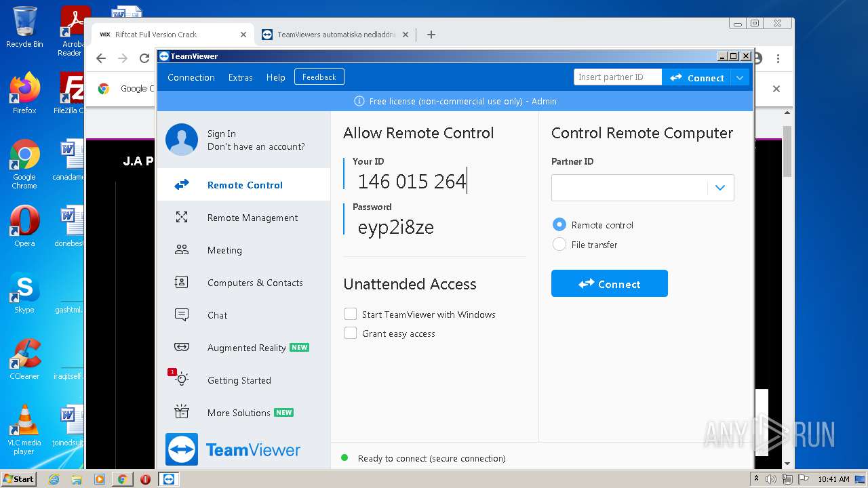Click the Remote Management expand-arrows icon

pyautogui.click(x=182, y=218)
